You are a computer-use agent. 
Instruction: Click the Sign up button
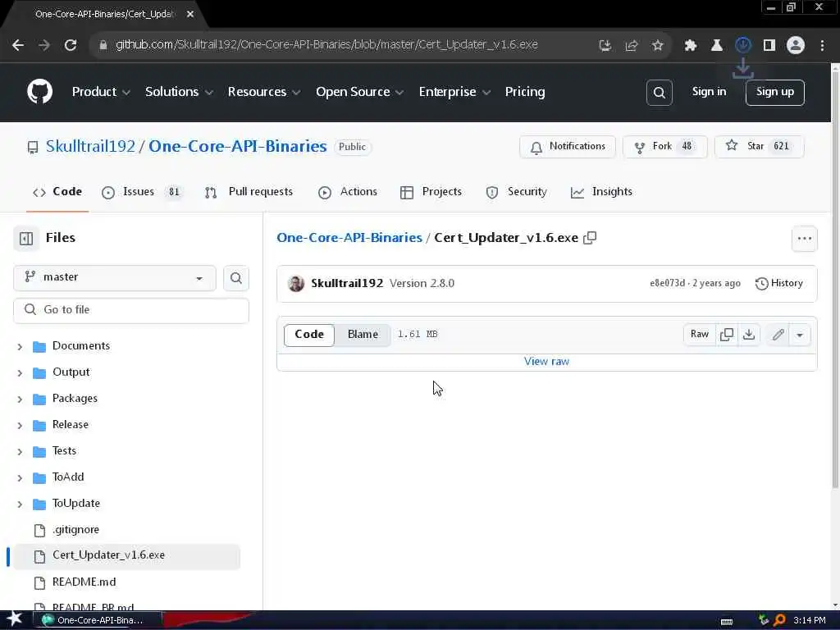(x=774, y=93)
